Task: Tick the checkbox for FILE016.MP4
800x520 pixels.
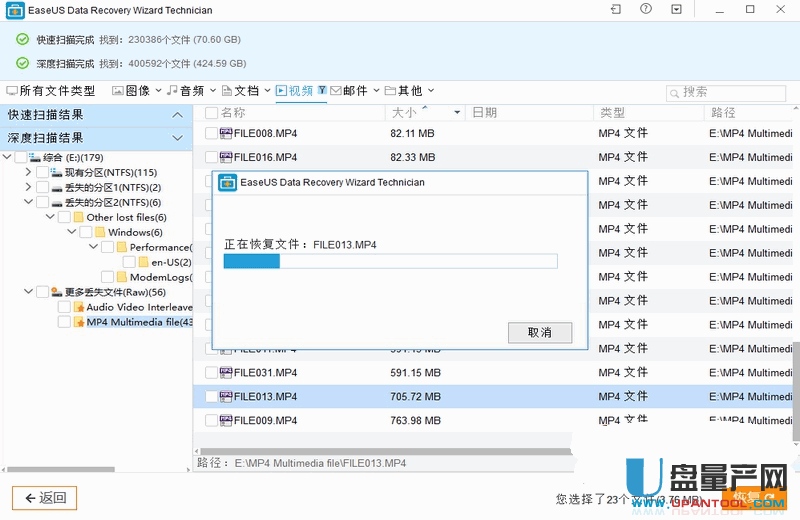Action: pyautogui.click(x=211, y=157)
